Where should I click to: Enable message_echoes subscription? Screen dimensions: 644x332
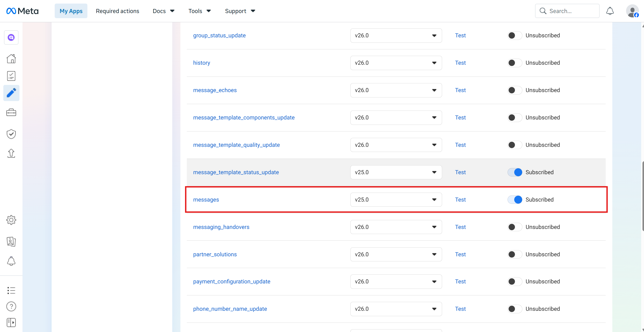[515, 90]
